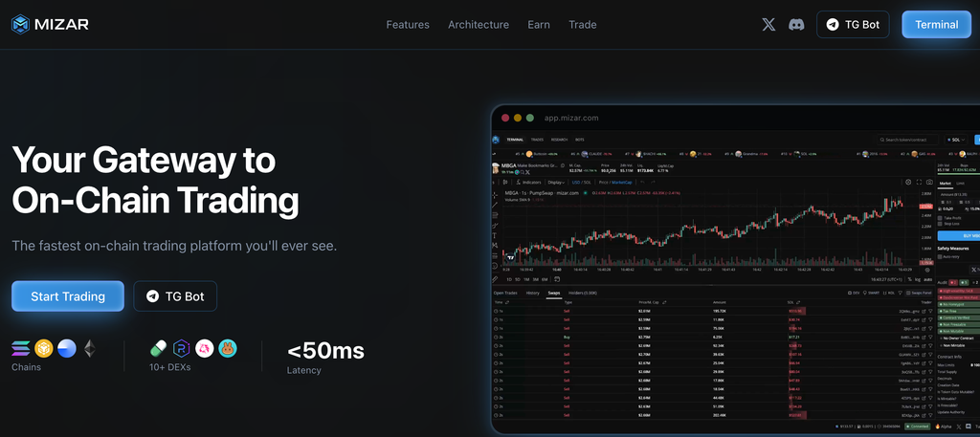Click the Search token/contract field
980x437 pixels.
pyautogui.click(x=907, y=140)
